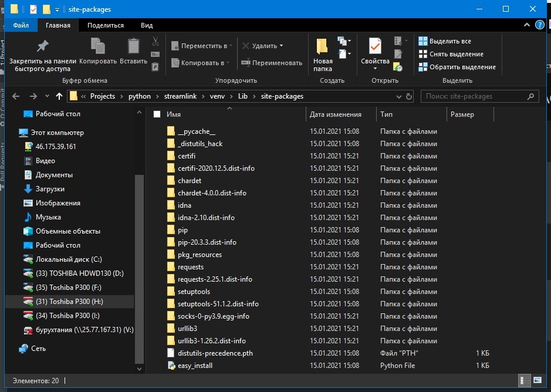Click the Этот компьютер monitor icon
Viewport: 551px width, 392px height.
[x=23, y=133]
